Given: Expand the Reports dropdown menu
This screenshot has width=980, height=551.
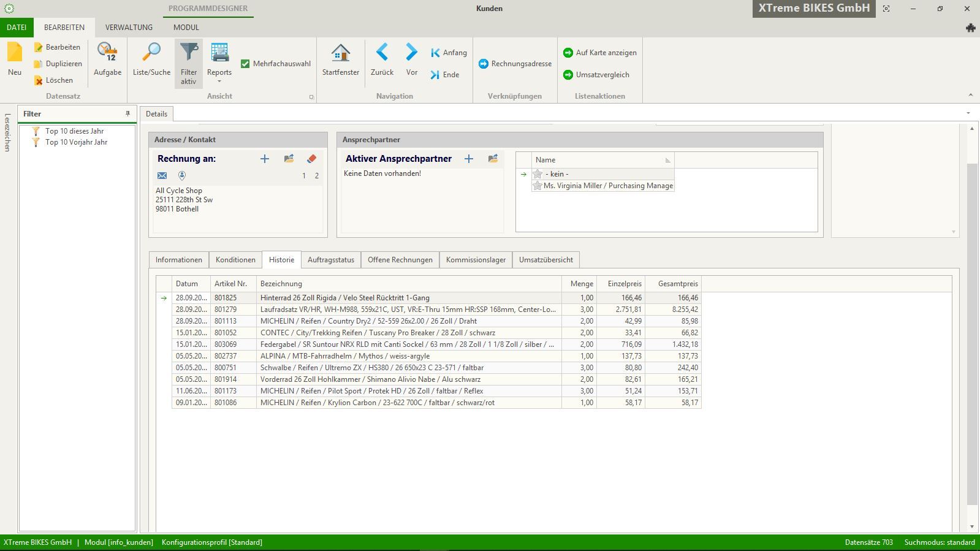Looking at the screenshot, I should click(x=219, y=80).
